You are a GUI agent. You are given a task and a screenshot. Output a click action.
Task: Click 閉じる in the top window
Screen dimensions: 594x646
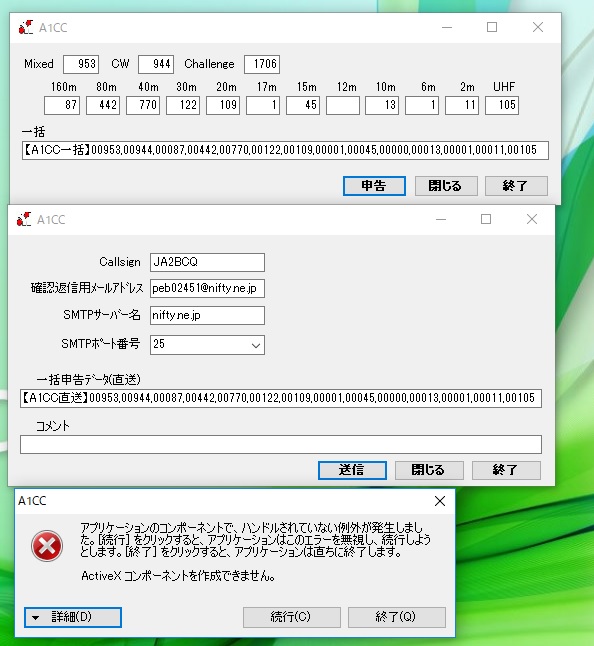point(446,186)
